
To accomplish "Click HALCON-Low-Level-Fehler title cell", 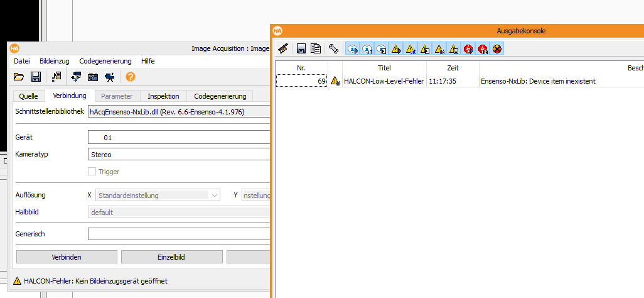I will [x=384, y=81].
